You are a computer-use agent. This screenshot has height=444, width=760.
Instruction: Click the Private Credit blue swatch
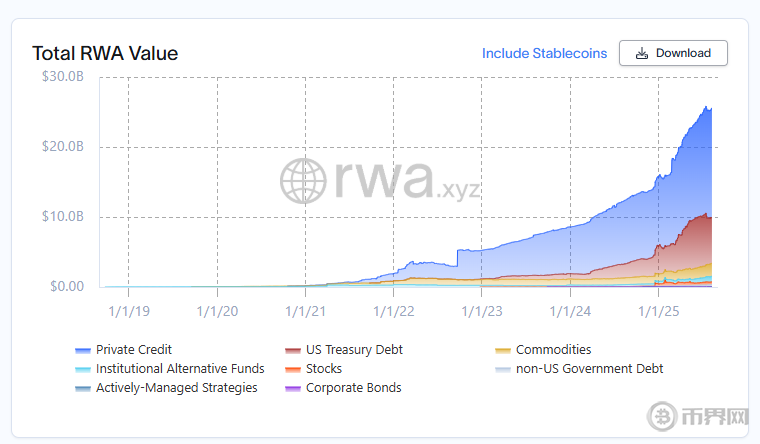point(83,350)
